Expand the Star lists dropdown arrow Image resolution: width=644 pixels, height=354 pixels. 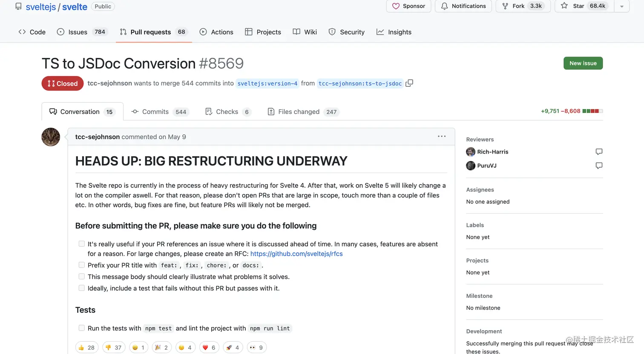[622, 6]
